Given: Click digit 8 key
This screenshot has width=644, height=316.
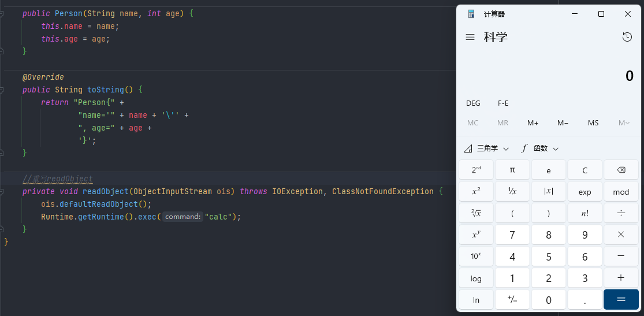Looking at the screenshot, I should tap(548, 235).
